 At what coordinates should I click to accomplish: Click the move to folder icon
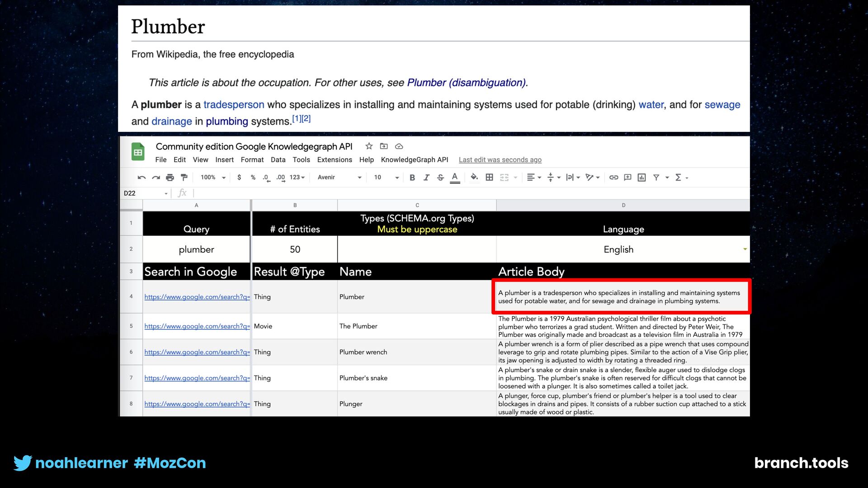click(x=384, y=146)
